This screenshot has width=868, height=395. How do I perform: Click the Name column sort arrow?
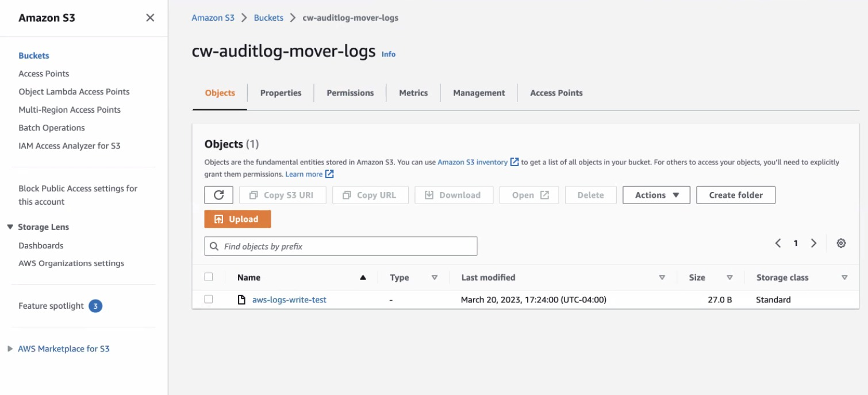click(x=363, y=277)
